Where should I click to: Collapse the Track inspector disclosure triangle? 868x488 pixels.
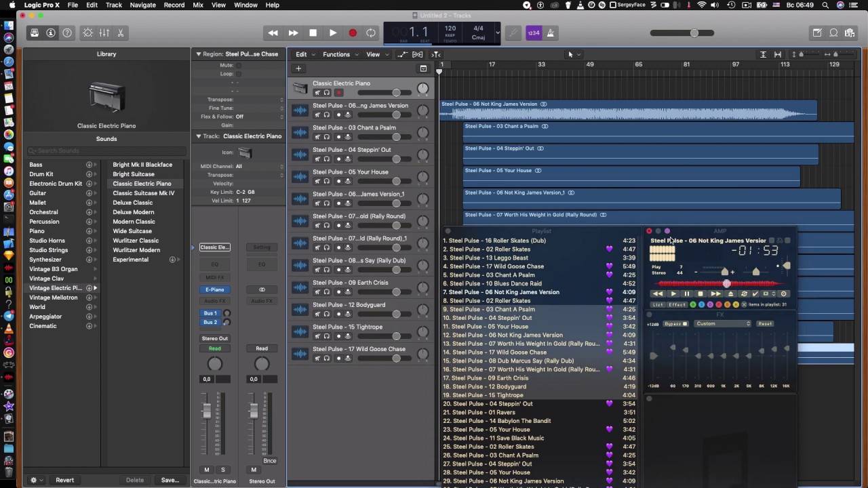pyautogui.click(x=199, y=136)
